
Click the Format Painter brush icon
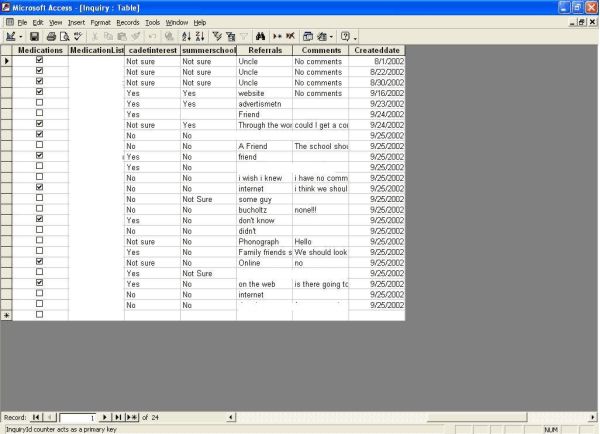coord(135,36)
